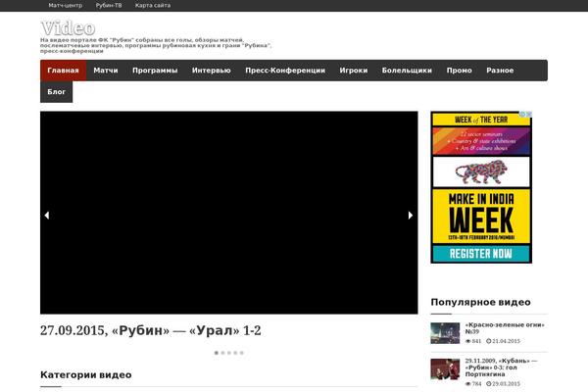588x392 pixels.
Task: Select the fourth slider pagination dot
Action: [235, 353]
